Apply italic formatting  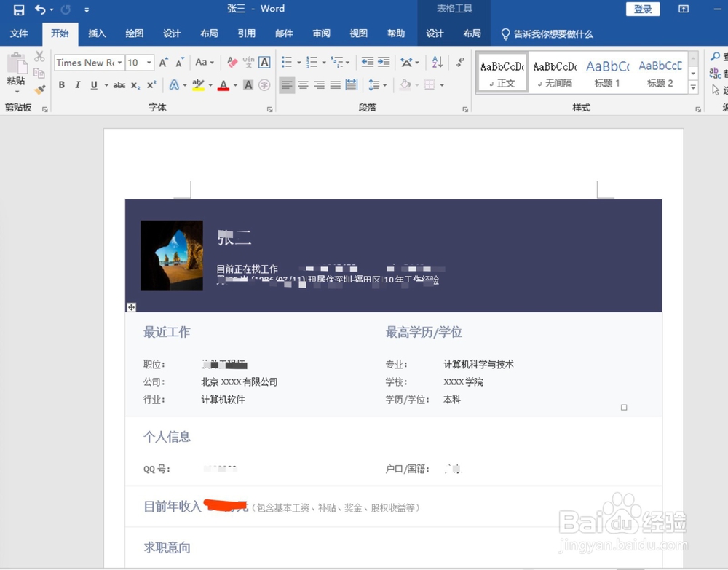coord(77,85)
